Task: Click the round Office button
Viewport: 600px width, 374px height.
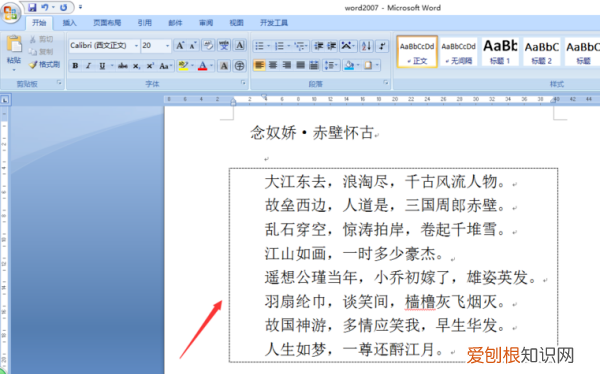Action: point(10,12)
